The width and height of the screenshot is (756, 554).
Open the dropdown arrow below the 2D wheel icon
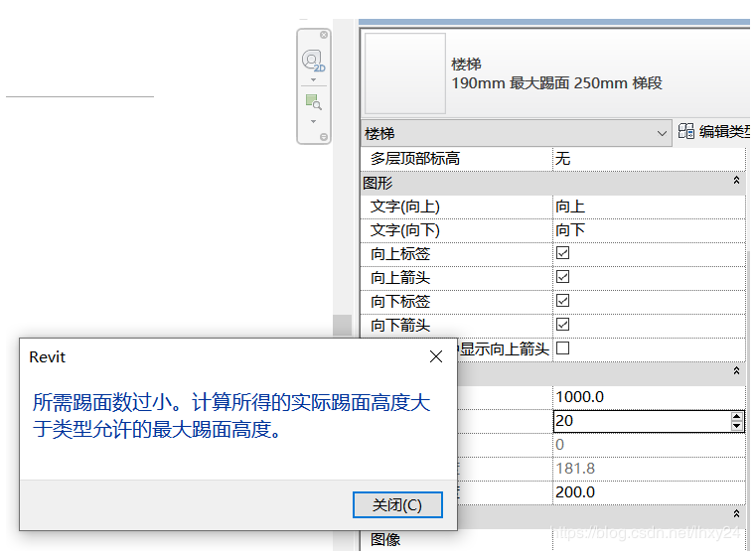tap(313, 80)
